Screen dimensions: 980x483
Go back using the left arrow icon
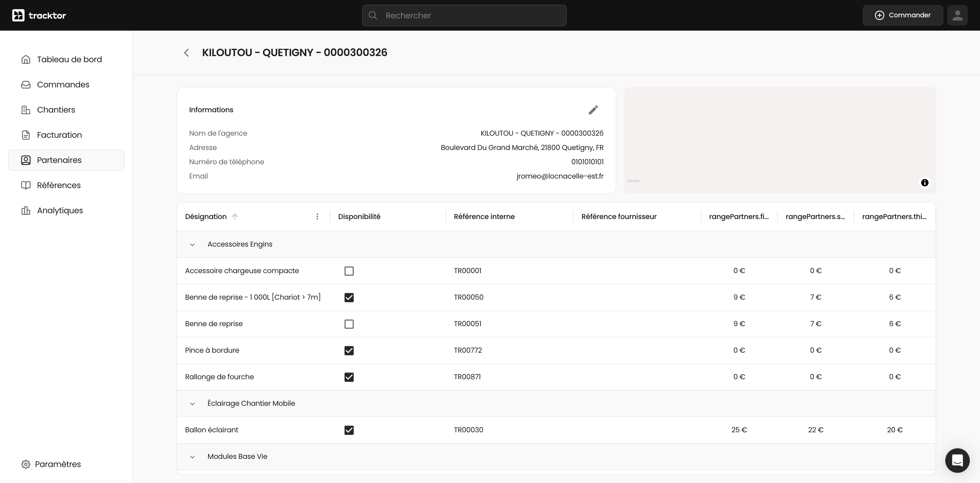tap(186, 52)
